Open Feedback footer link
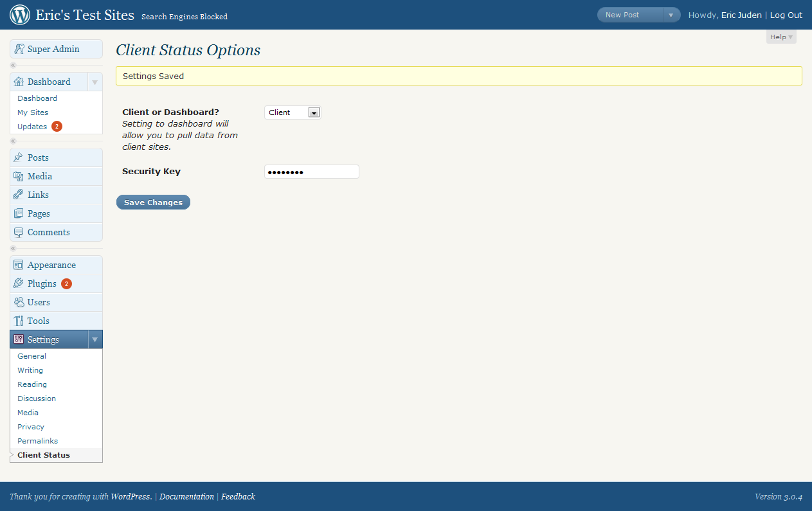 click(238, 497)
